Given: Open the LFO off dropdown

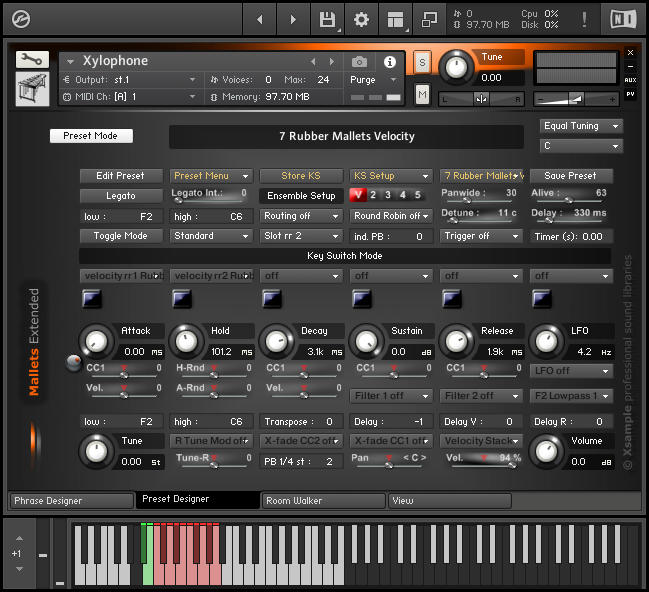Looking at the screenshot, I should [571, 371].
